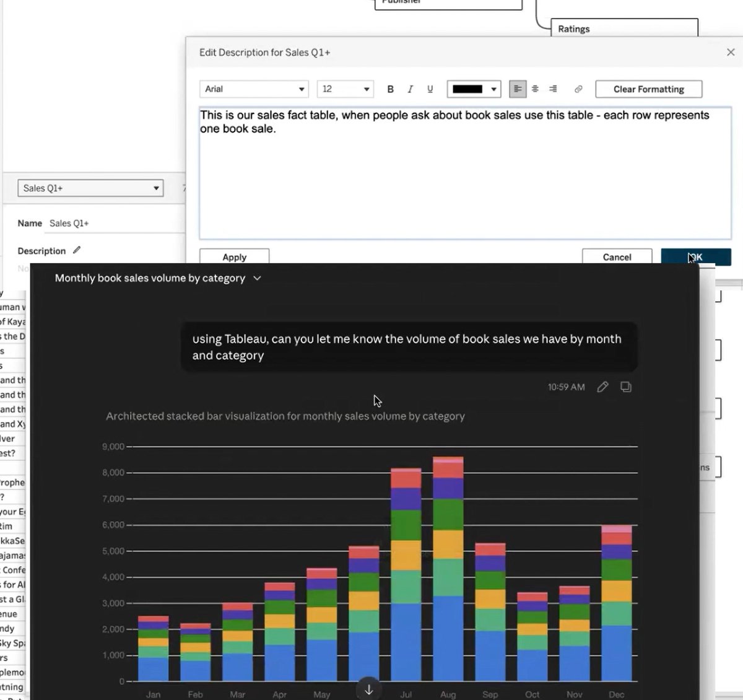Toggle underline formatting in description editor
Viewport: 743px width, 700px height.
click(430, 89)
